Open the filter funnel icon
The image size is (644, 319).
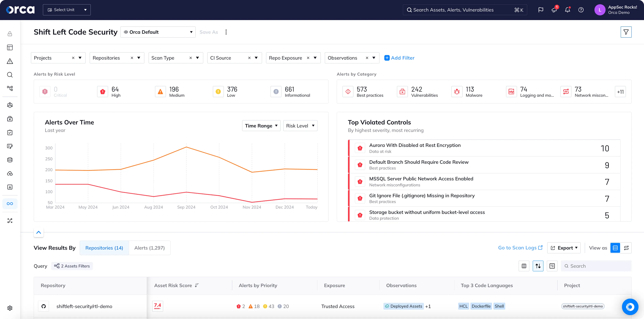click(x=626, y=32)
